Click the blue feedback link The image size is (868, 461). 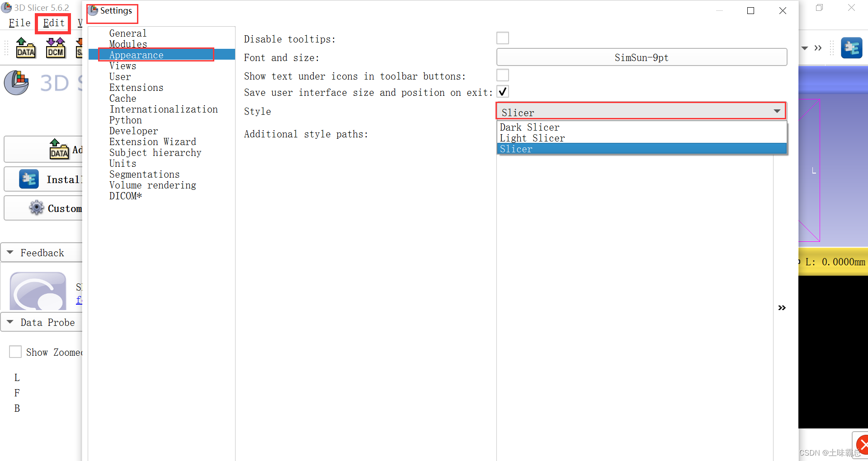(x=79, y=300)
